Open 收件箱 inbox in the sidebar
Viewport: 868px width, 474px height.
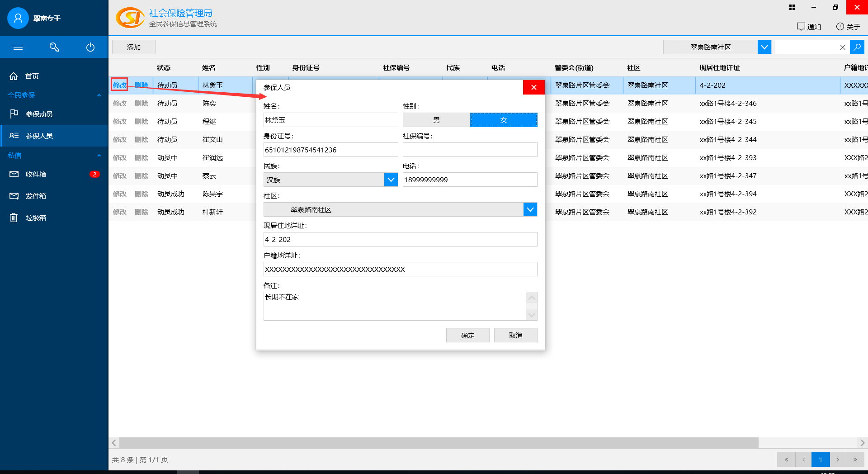(36, 174)
